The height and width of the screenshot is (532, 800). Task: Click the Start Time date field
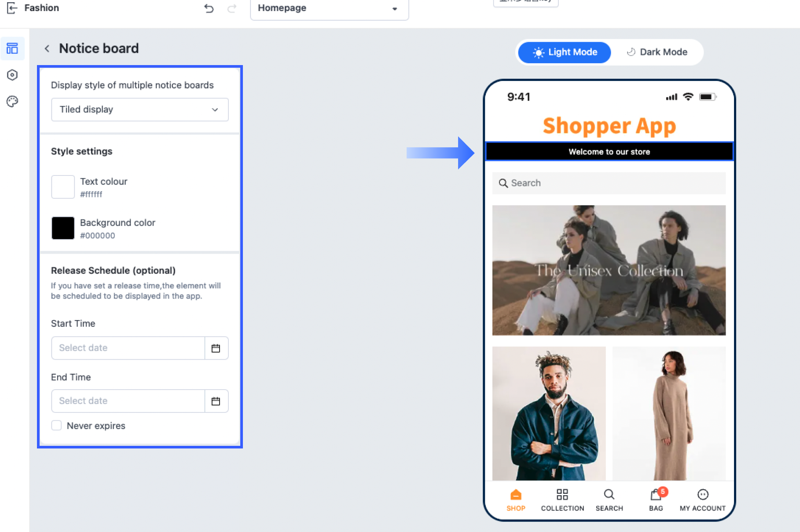pos(128,348)
